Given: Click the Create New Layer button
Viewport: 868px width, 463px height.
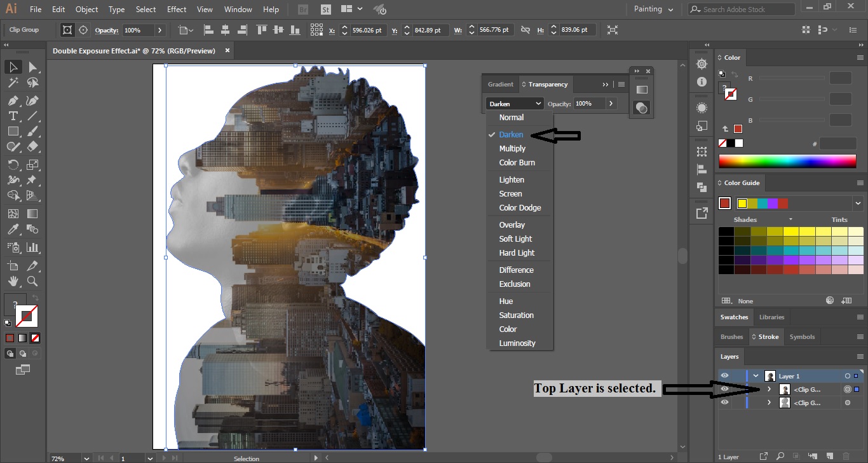Looking at the screenshot, I should pos(829,456).
